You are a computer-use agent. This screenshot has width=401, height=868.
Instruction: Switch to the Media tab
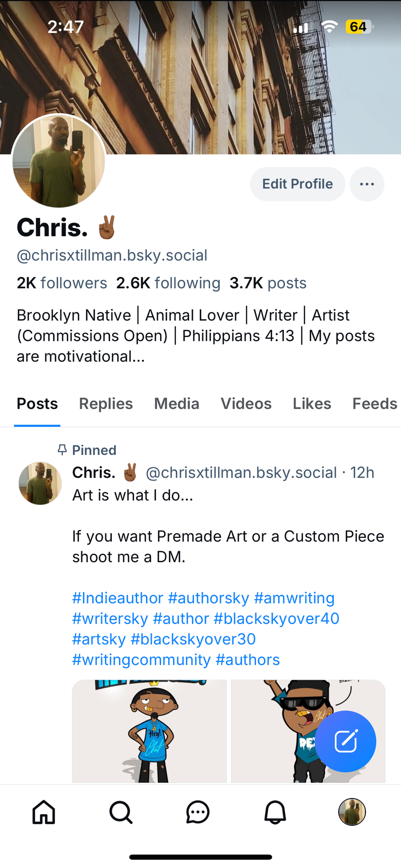point(177,404)
